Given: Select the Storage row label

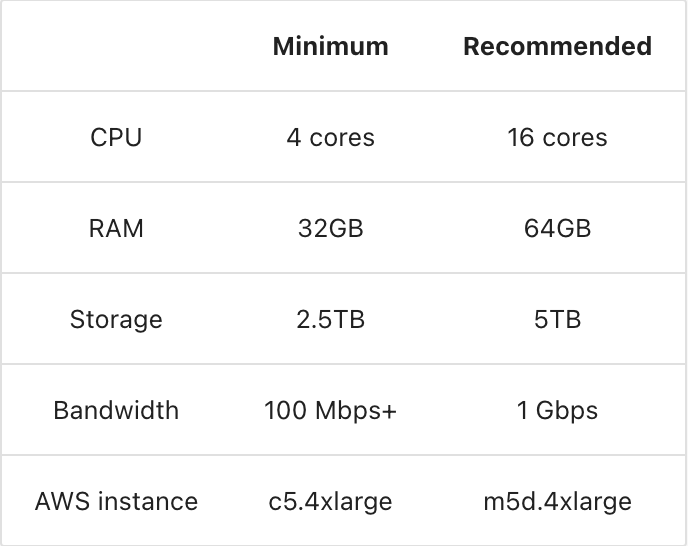Looking at the screenshot, I should point(116,320).
